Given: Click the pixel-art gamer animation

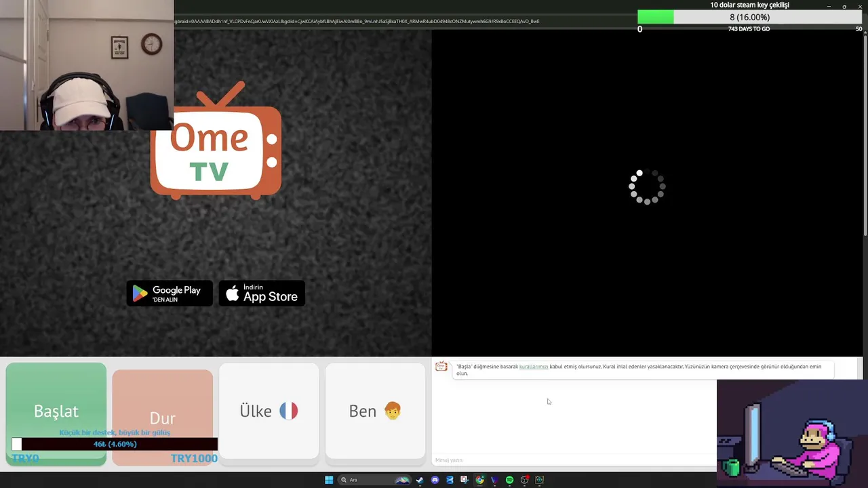Looking at the screenshot, I should click(792, 434).
